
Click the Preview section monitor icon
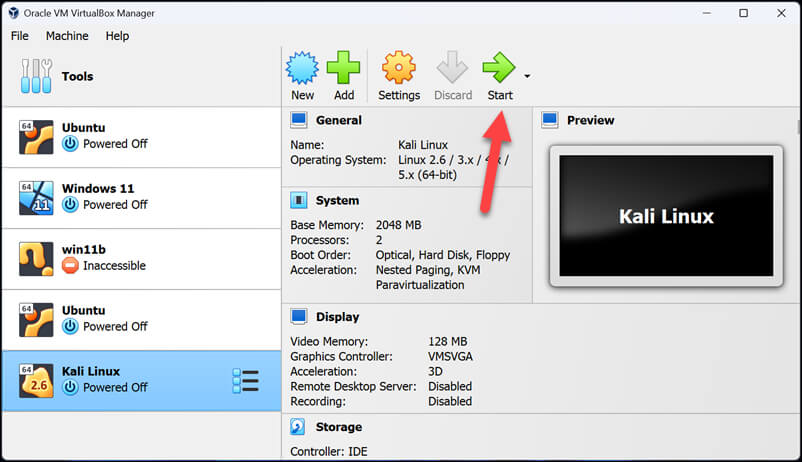pos(550,120)
